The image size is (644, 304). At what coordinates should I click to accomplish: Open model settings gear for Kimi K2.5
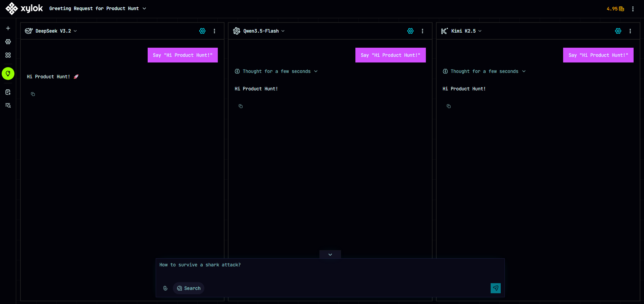[618, 31]
